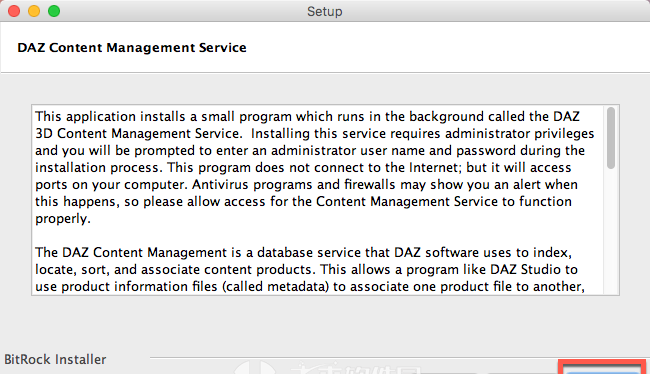Click the word 'properly.' ending first paragraph
The image size is (650, 374).
pyautogui.click(x=63, y=219)
